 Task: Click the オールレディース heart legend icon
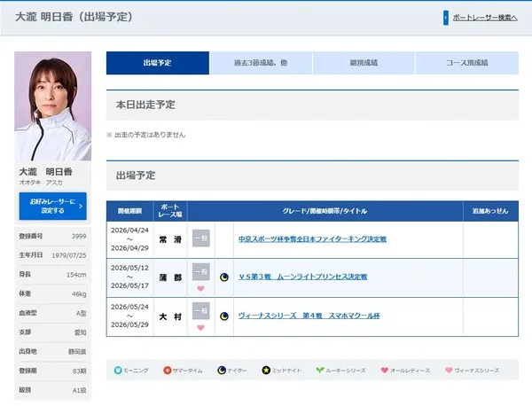coord(385,370)
